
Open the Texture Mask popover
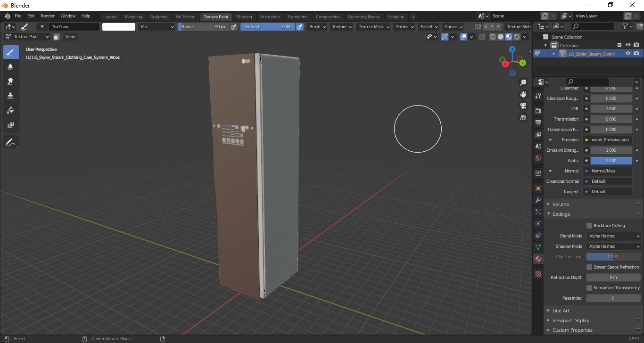coord(373,27)
